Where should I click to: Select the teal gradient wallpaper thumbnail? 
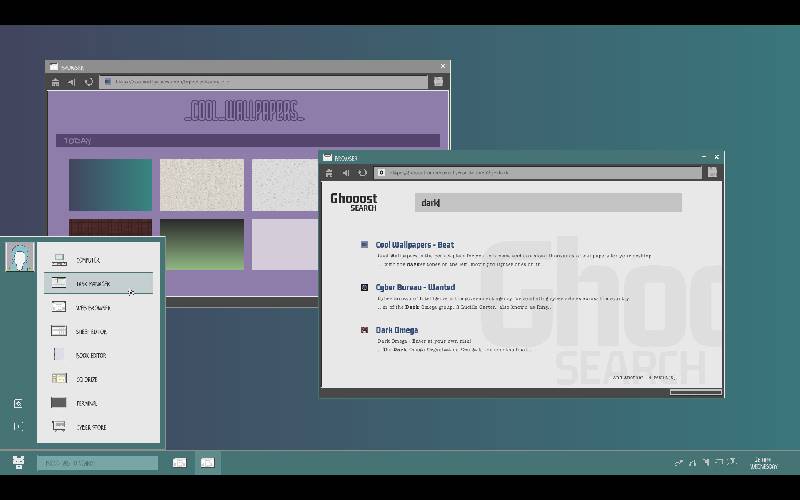[x=110, y=185]
